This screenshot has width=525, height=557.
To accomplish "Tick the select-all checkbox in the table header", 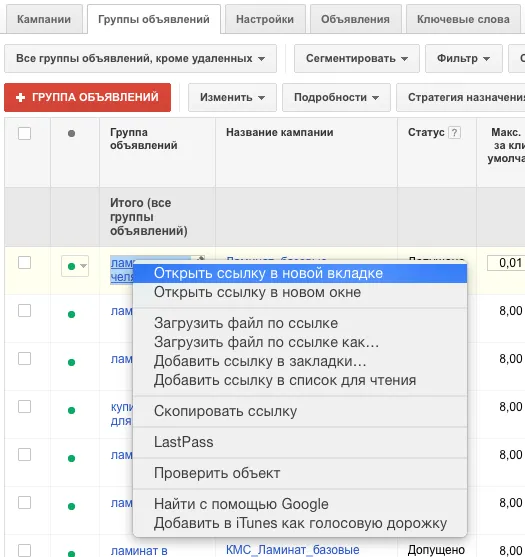I will click(x=25, y=134).
